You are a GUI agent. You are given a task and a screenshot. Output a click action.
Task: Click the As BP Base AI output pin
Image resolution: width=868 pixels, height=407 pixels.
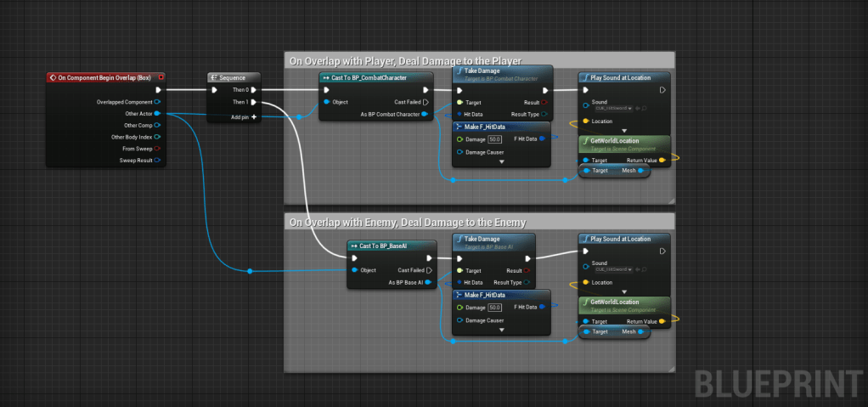[x=427, y=282]
